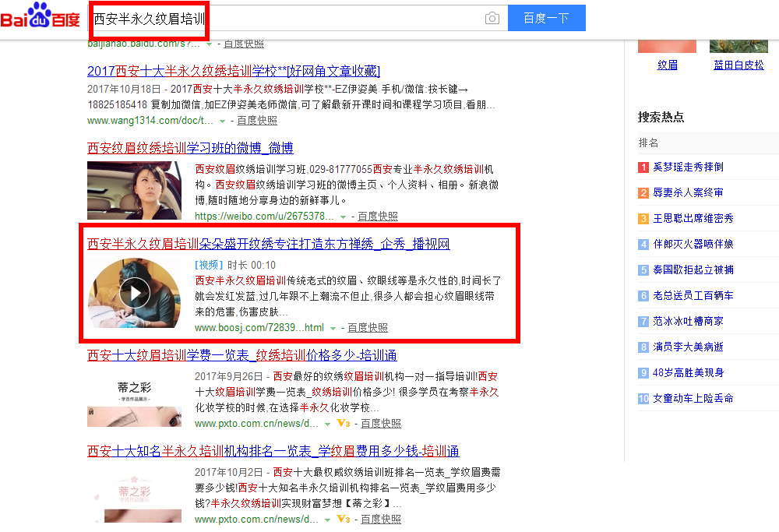The image size is (779, 532).
Task: Open result 西安十大知名半永久培训机构排名一览表
Action: 273,451
